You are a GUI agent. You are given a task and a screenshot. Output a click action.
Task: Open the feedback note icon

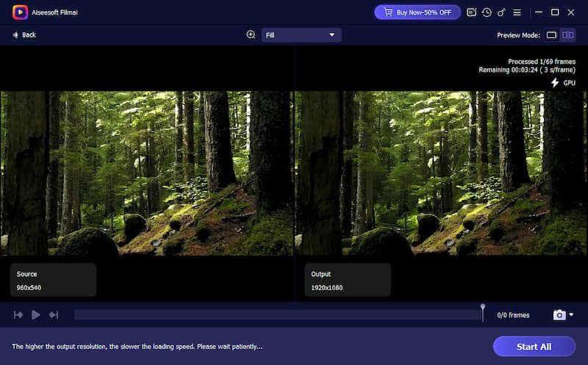(x=471, y=12)
